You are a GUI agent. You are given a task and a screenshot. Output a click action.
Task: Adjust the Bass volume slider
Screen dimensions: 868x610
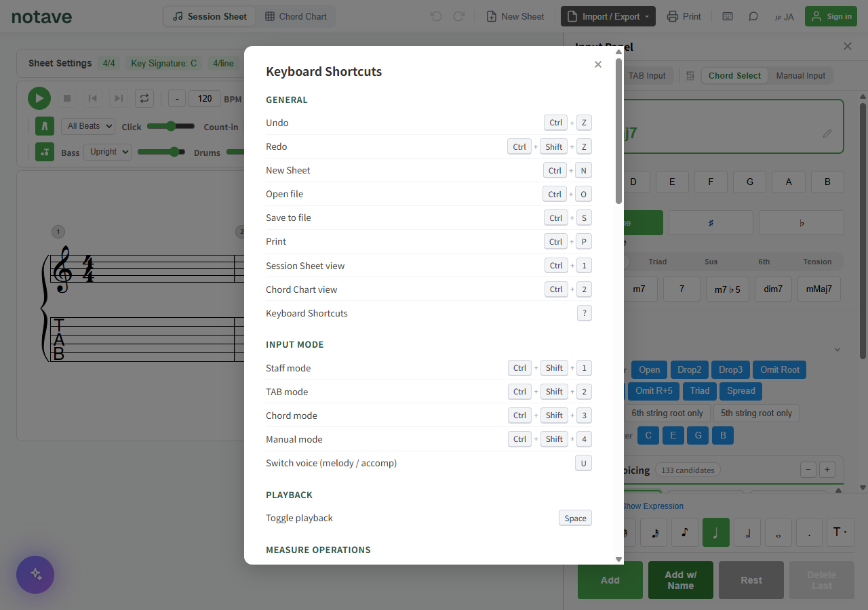[x=161, y=152]
